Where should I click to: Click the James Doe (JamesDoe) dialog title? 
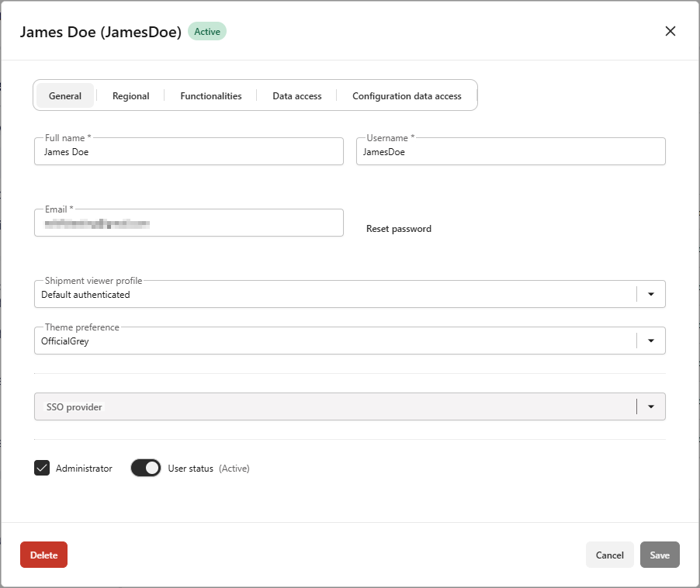point(101,32)
